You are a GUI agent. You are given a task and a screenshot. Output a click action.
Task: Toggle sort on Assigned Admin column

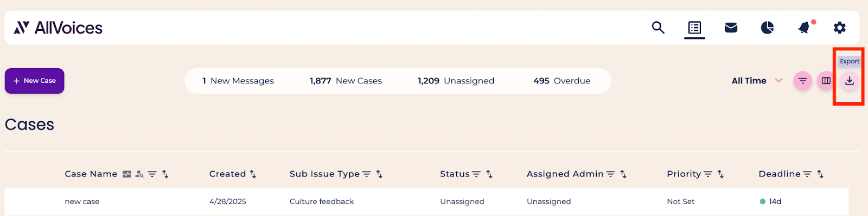[x=623, y=174]
